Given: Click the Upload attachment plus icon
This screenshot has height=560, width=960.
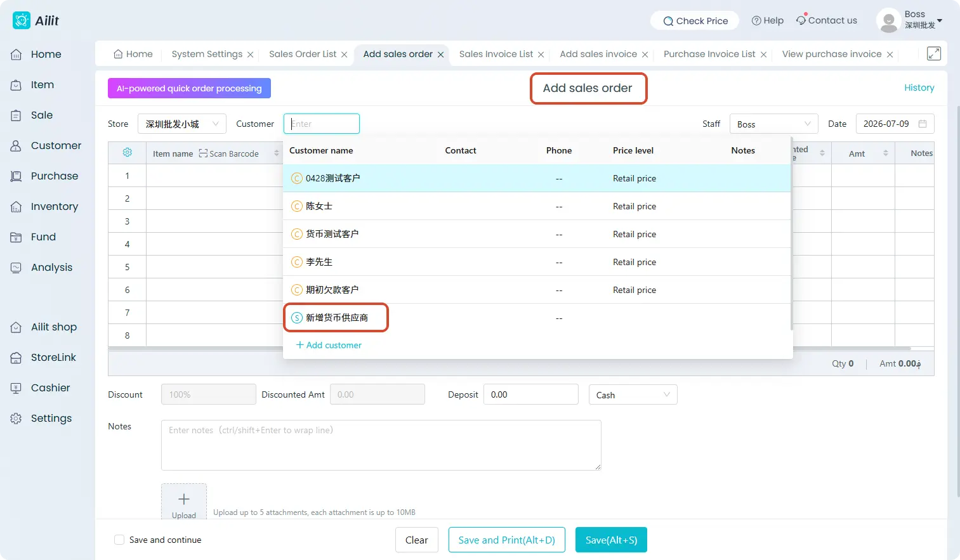Looking at the screenshot, I should 184,499.
